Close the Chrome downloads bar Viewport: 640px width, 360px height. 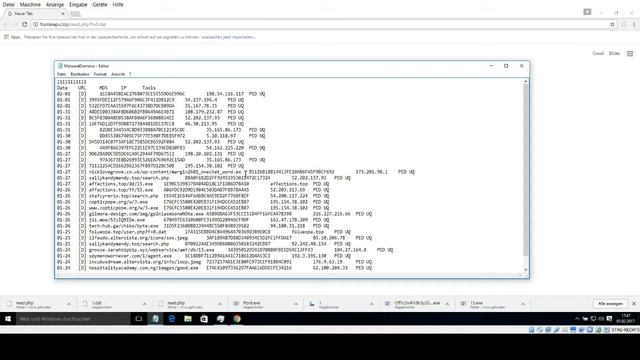tap(634, 304)
